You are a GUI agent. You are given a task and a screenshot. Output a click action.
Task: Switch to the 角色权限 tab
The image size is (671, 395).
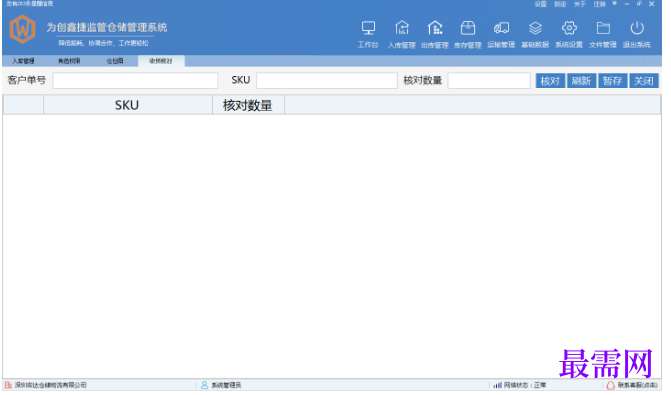pyautogui.click(x=69, y=61)
